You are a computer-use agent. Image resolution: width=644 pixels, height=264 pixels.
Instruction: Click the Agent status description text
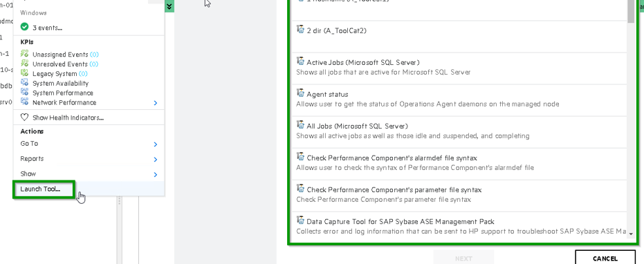click(x=427, y=104)
